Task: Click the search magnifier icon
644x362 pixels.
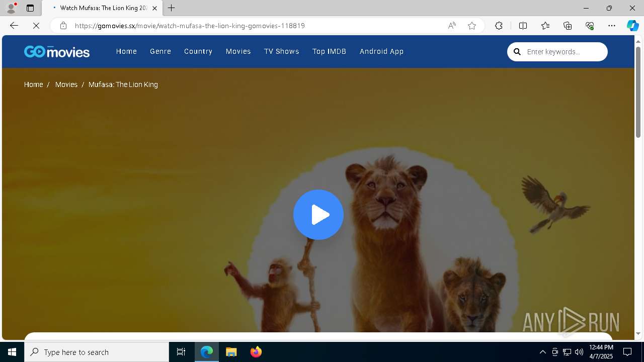Action: pyautogui.click(x=517, y=52)
